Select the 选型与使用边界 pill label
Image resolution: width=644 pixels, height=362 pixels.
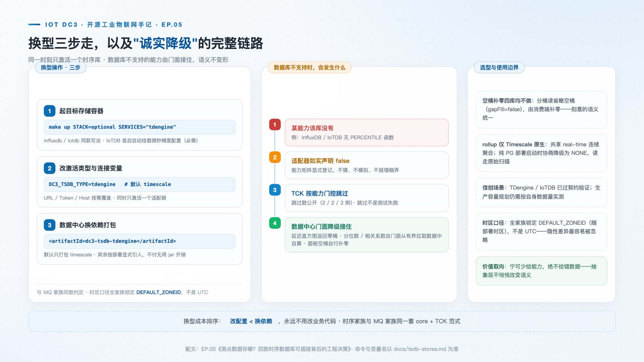click(499, 68)
